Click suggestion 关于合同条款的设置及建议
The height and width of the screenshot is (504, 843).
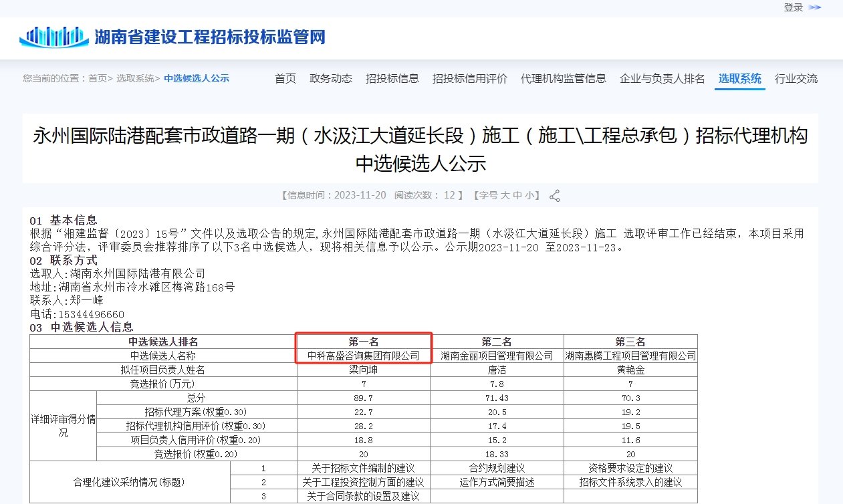coord(364,496)
